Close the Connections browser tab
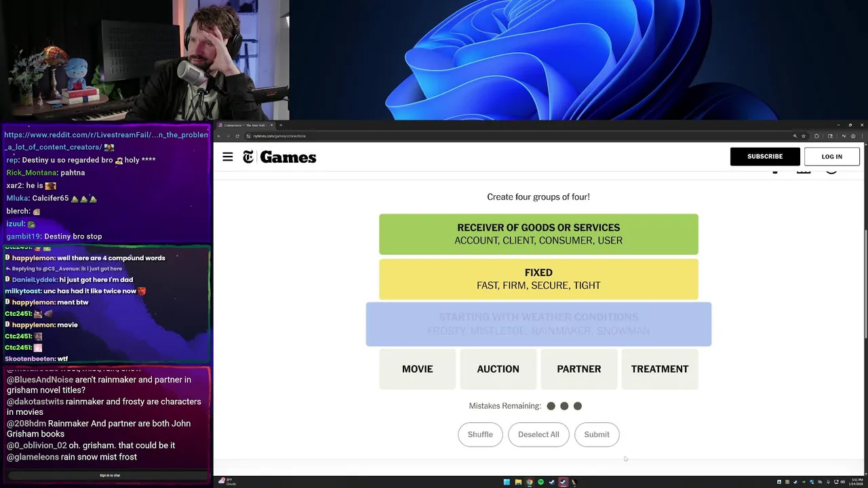This screenshot has height=488, width=868. pos(271,125)
